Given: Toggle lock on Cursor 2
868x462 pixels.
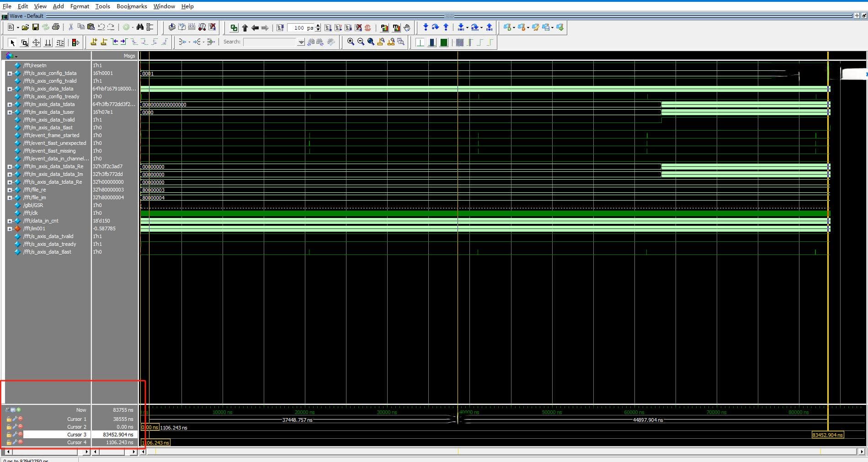Looking at the screenshot, I should [x=9, y=427].
